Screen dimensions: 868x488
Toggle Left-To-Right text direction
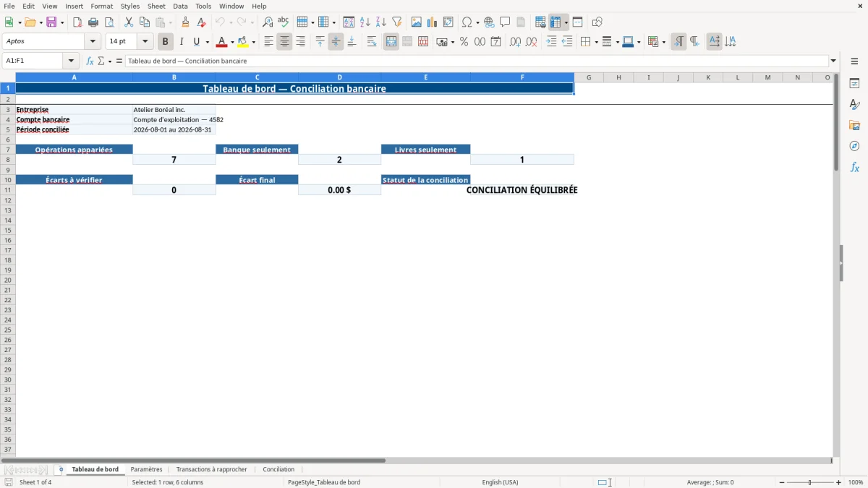pos(678,42)
